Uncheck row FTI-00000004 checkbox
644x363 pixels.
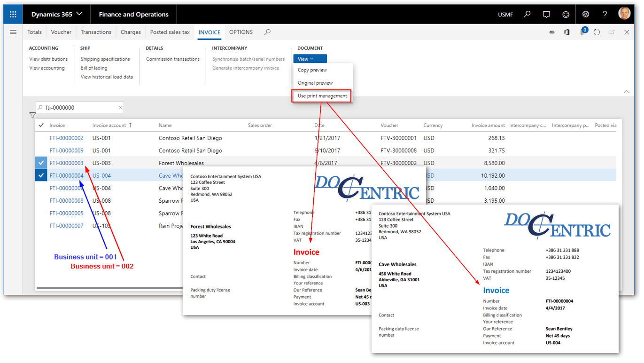click(x=41, y=175)
